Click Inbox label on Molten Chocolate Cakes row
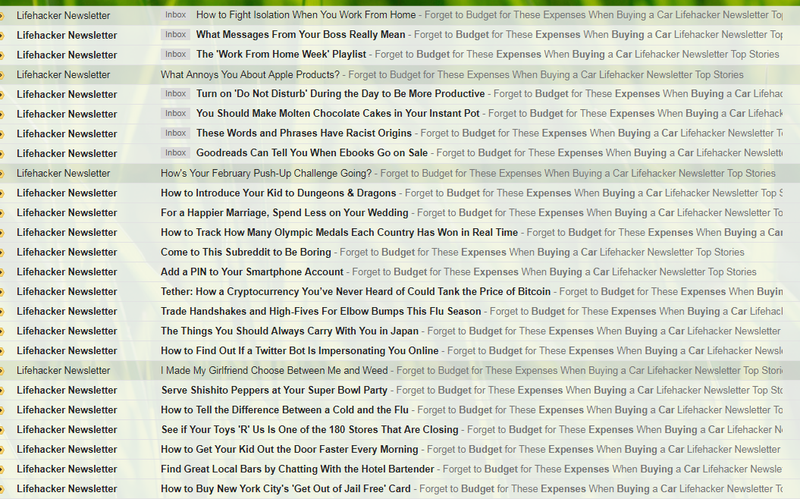Image resolution: width=800 pixels, height=499 pixels. coord(176,113)
